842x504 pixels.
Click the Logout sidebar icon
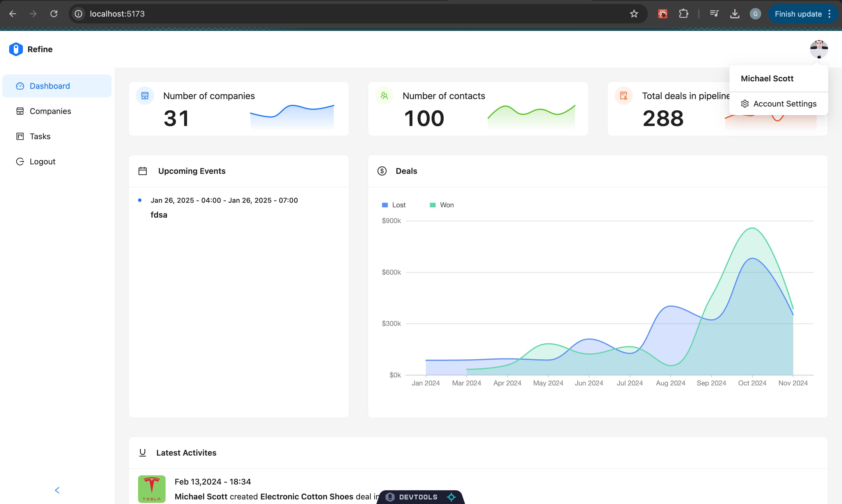(x=19, y=162)
